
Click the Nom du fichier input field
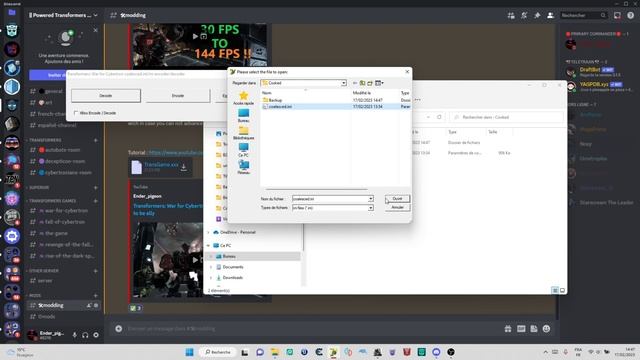(x=330, y=199)
